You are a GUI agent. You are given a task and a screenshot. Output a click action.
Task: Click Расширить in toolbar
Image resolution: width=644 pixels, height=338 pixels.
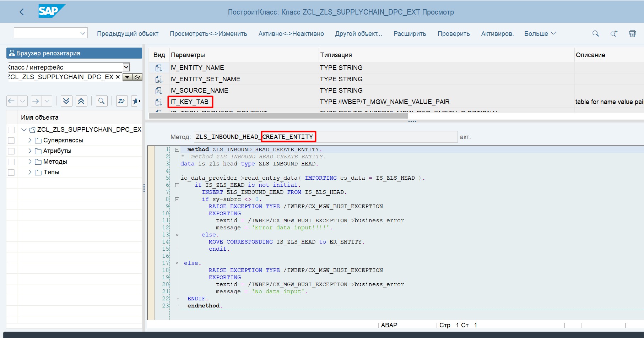point(410,34)
